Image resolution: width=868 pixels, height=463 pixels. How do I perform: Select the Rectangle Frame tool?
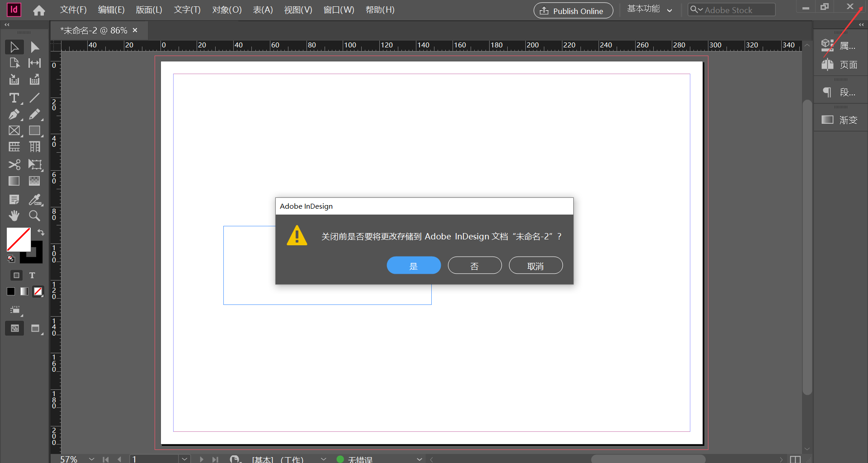tap(14, 131)
